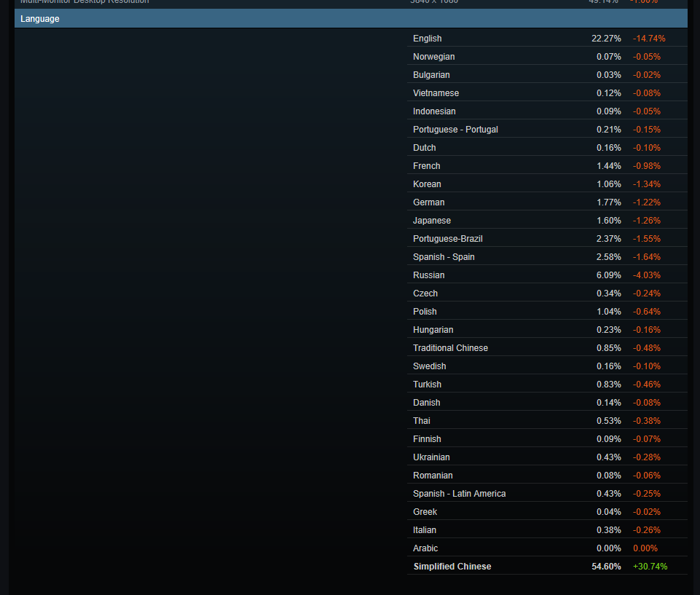Select the Danish entry
This screenshot has height=595, width=700.
(547, 403)
